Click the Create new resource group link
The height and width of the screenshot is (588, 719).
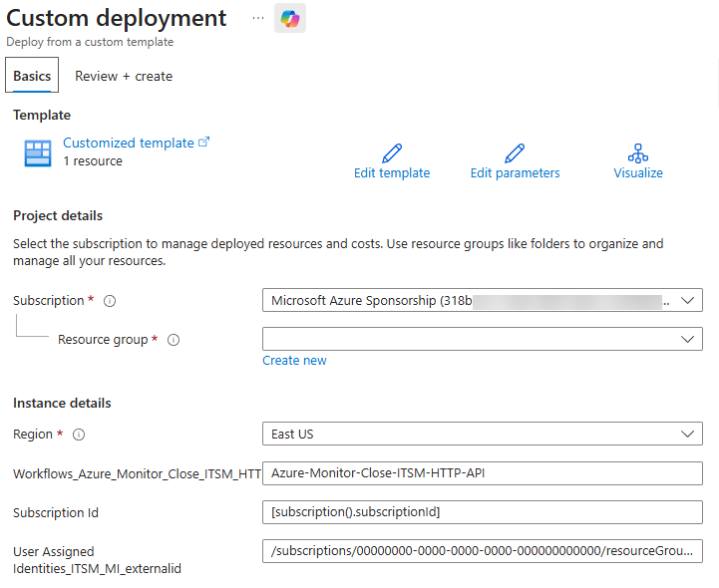point(294,361)
